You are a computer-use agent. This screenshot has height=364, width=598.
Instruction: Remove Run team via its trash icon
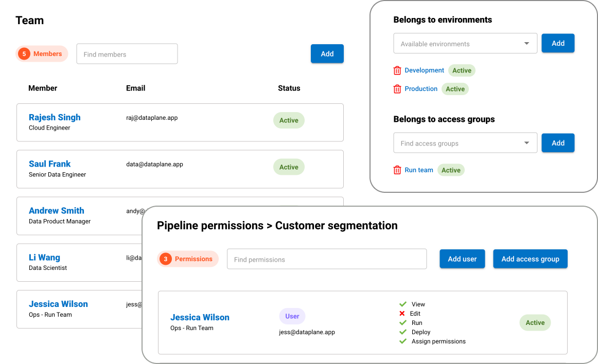point(397,170)
